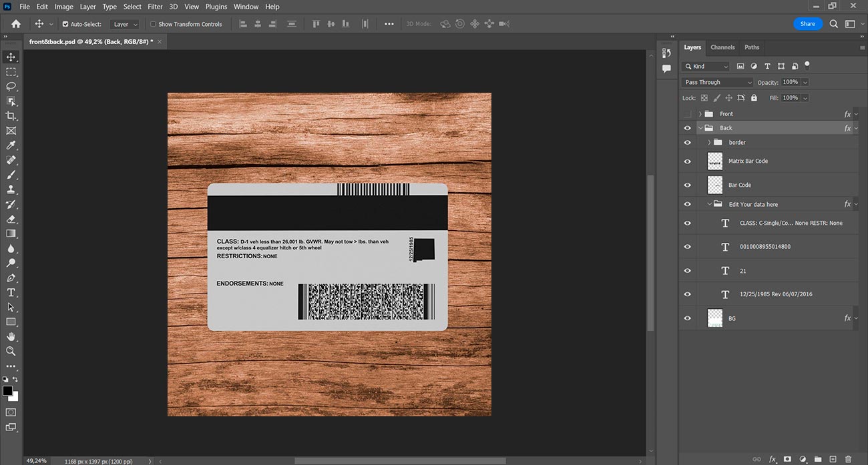Select the Horizontal Type tool
Viewport: 868px width, 465px height.
[11, 292]
